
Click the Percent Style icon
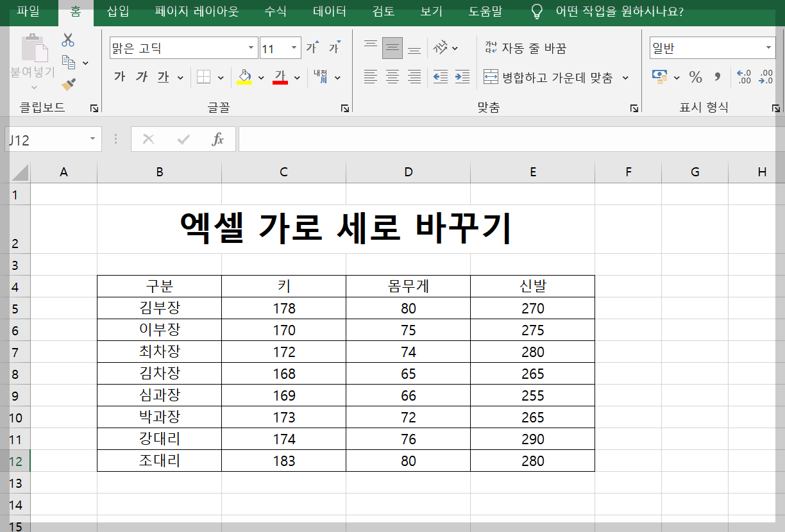tap(695, 76)
